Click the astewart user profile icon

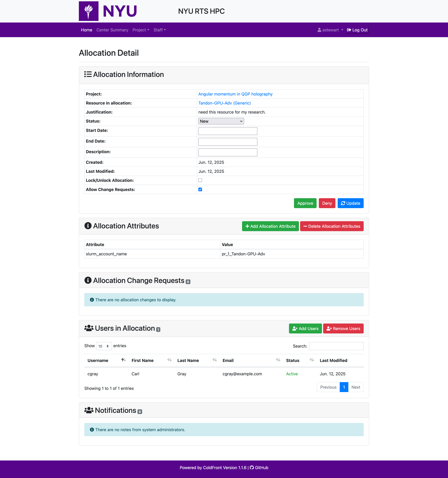click(319, 30)
